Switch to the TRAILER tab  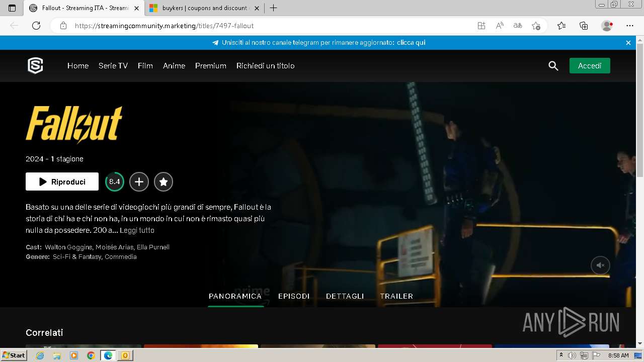point(396,296)
